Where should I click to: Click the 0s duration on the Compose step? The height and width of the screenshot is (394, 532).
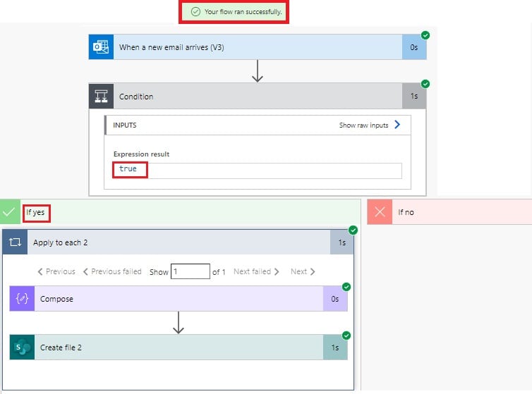click(335, 299)
